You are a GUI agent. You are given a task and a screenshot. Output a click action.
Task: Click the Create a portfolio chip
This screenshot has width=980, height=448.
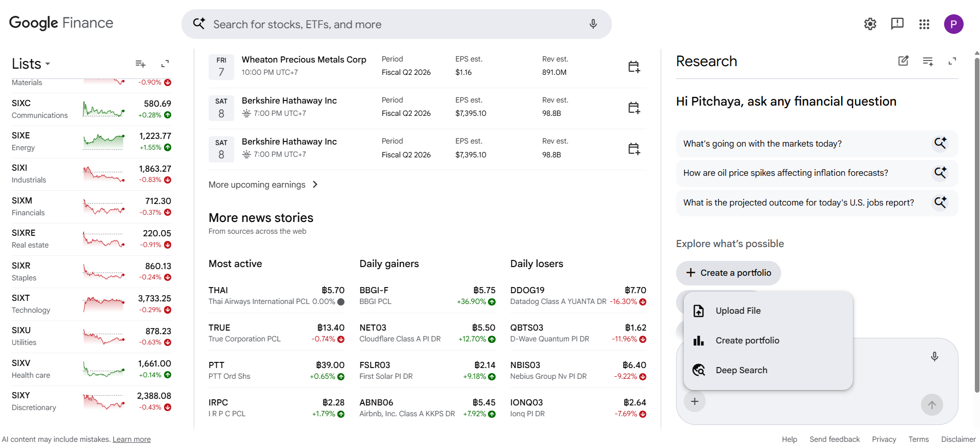tap(728, 273)
